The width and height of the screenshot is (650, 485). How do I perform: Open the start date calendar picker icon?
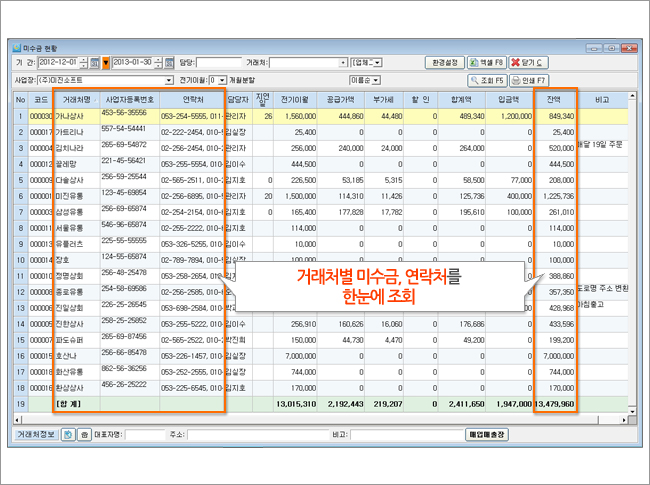tap(96, 62)
